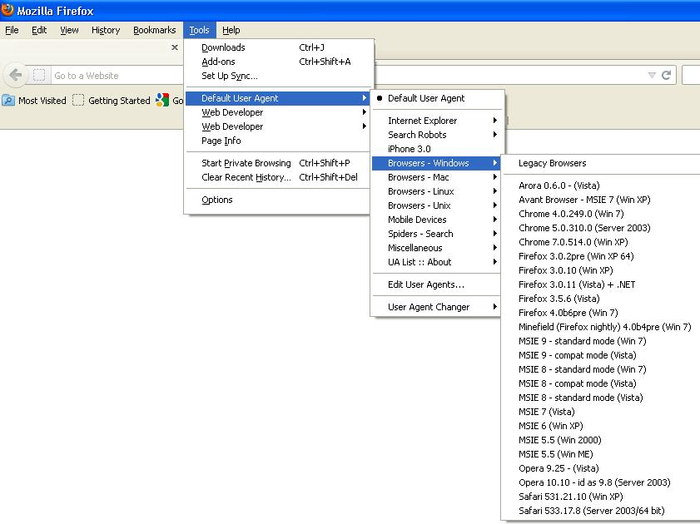Viewport: 700px width, 524px height.
Task: Select MSIE 9 - compat mode (Vista)
Action: (601, 355)
